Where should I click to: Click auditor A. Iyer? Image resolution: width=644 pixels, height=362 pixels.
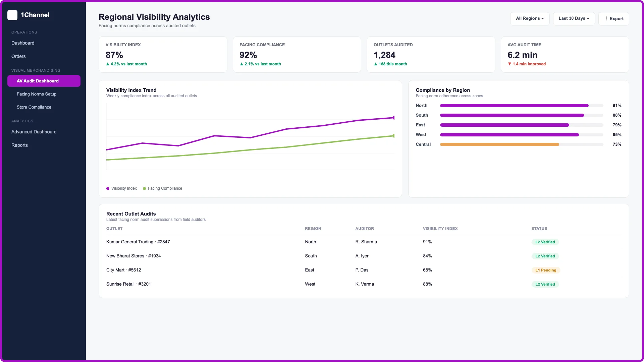pos(362,256)
